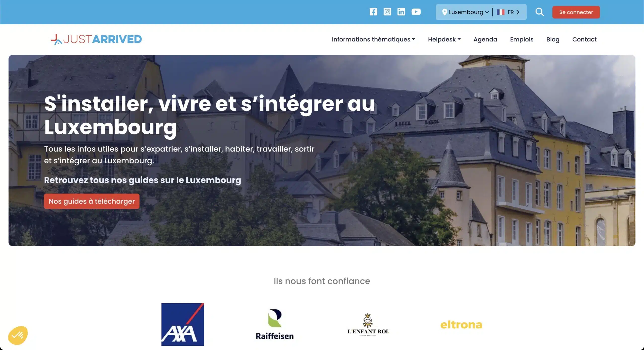
Task: Open the Emplois menu item
Action: point(521,39)
